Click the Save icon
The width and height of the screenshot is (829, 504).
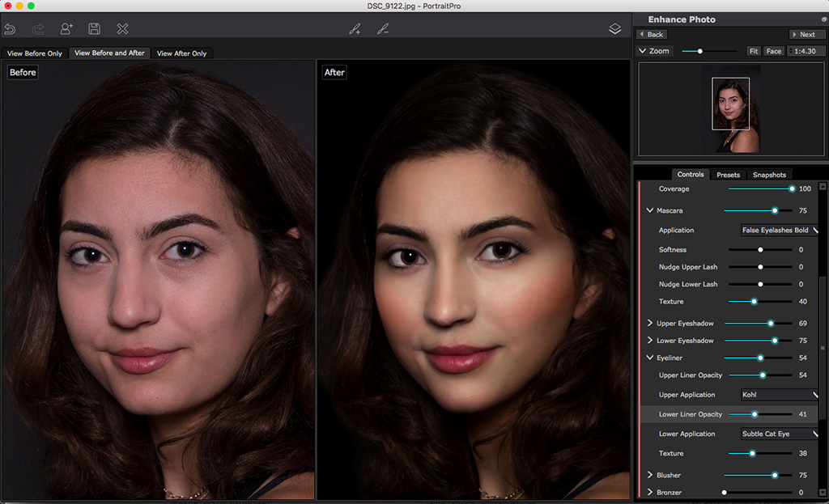[x=93, y=28]
